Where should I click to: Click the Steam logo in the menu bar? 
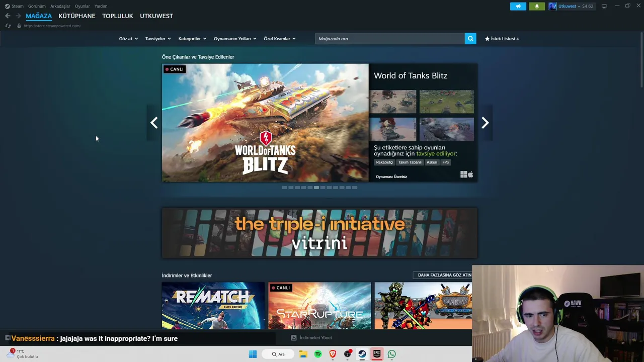7,6
